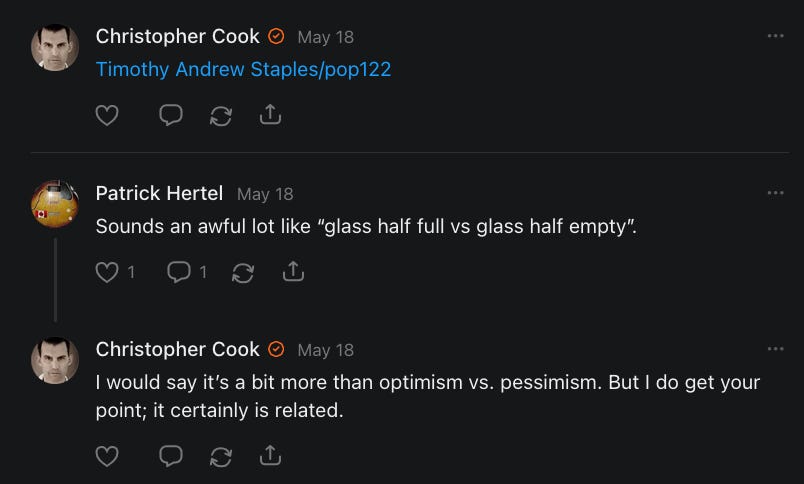
Task: Share Christopher Cook's top post
Action: [x=270, y=116]
